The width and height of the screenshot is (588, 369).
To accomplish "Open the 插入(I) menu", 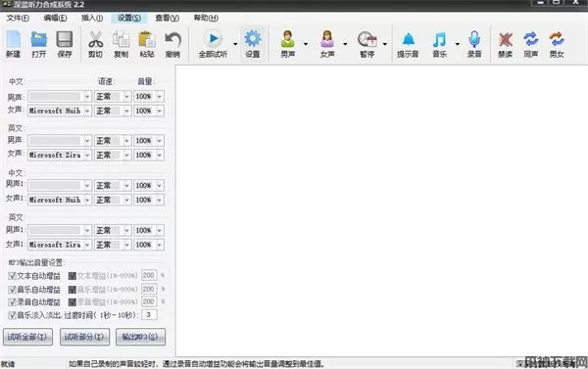I will [x=92, y=18].
